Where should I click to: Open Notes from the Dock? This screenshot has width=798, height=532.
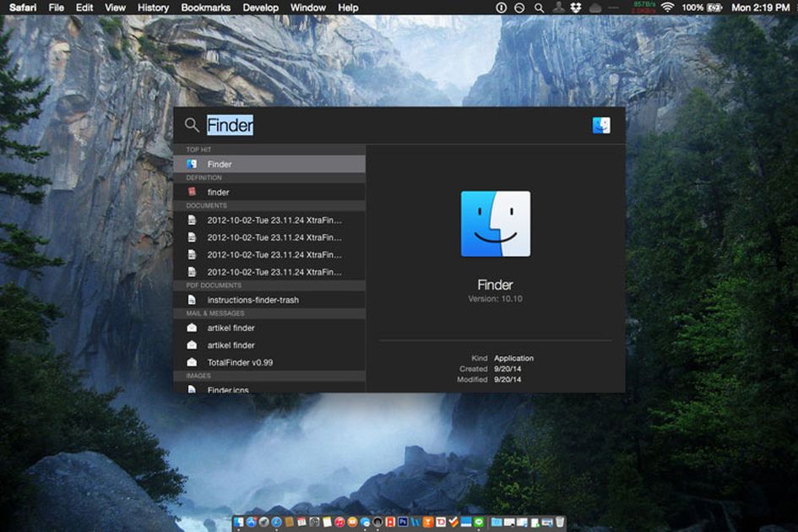coord(328,522)
